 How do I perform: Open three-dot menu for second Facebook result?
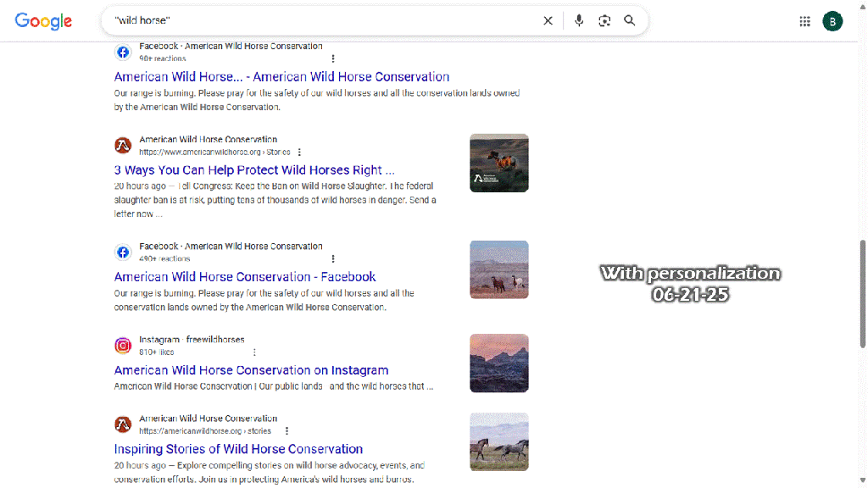333,258
